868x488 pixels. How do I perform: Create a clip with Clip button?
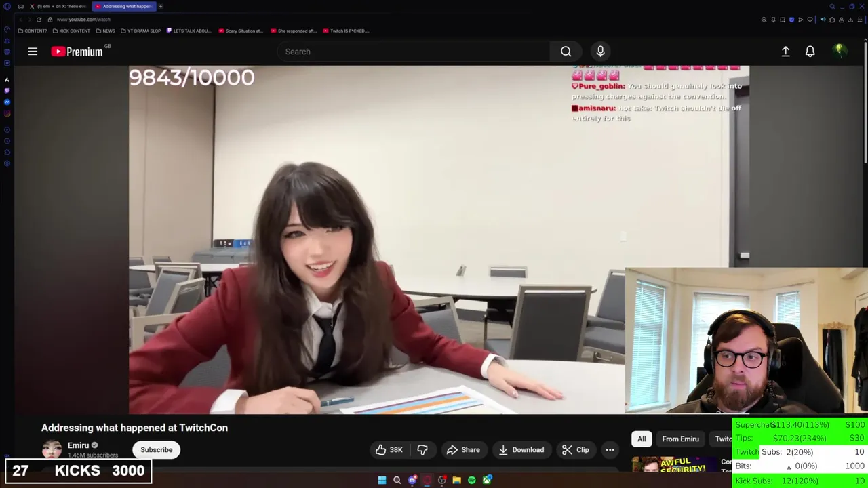coord(575,450)
